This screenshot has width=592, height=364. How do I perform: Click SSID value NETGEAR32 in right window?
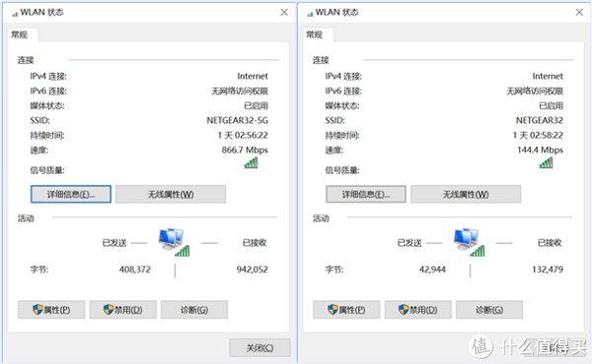540,120
